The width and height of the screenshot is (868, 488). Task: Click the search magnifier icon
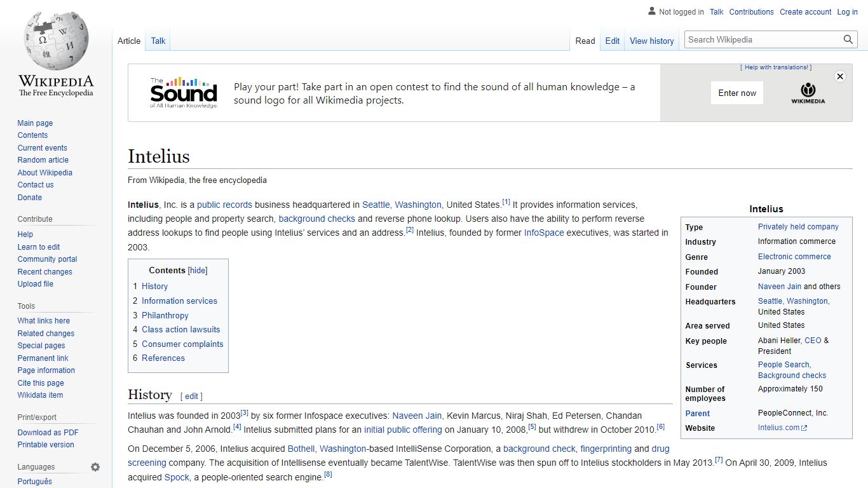click(x=848, y=39)
